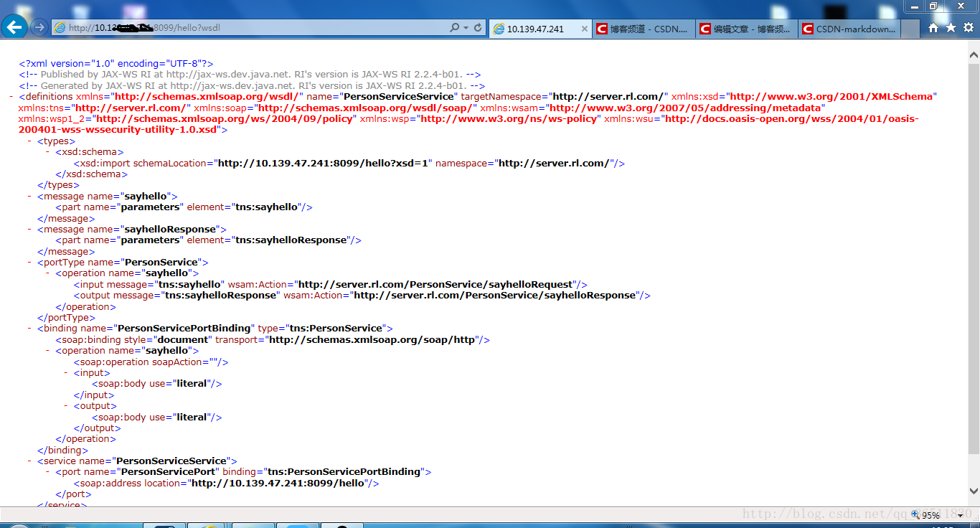
Task: Collapse the definitions root node
Action: (11, 96)
